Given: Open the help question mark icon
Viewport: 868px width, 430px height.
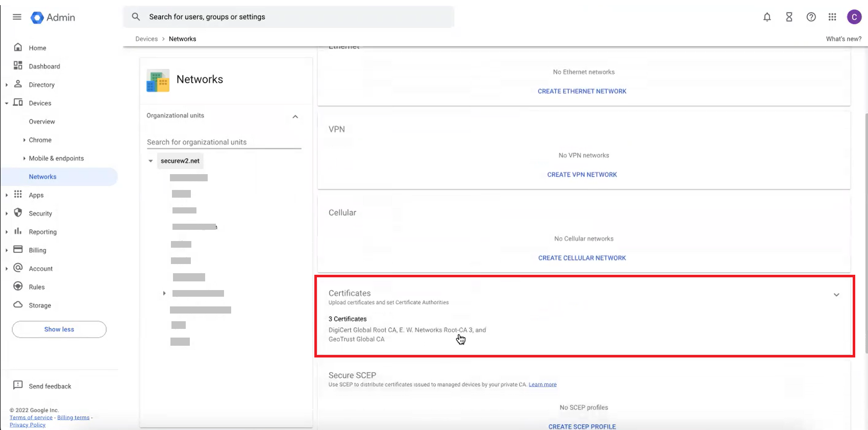Looking at the screenshot, I should [x=811, y=17].
